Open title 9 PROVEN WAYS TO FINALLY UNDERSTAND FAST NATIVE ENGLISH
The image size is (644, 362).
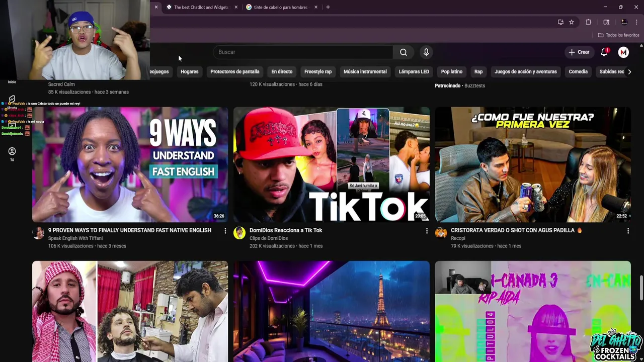[x=130, y=230]
